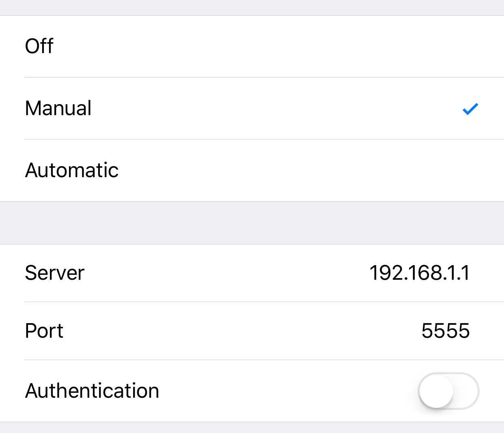Click the blank area between Port and 5555
The image size is (504, 433).
point(243,331)
